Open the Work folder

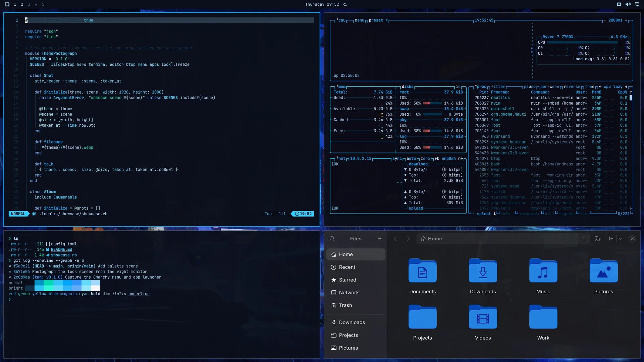(543, 323)
